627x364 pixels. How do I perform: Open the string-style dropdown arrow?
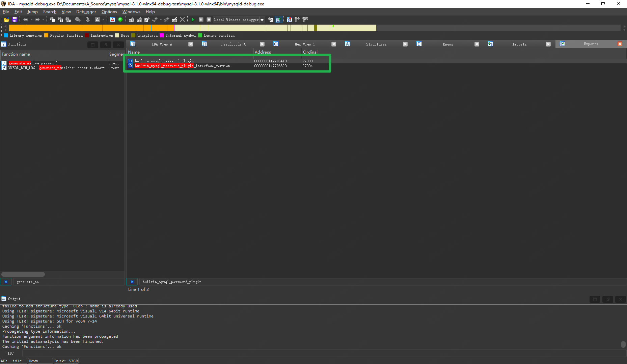click(161, 20)
